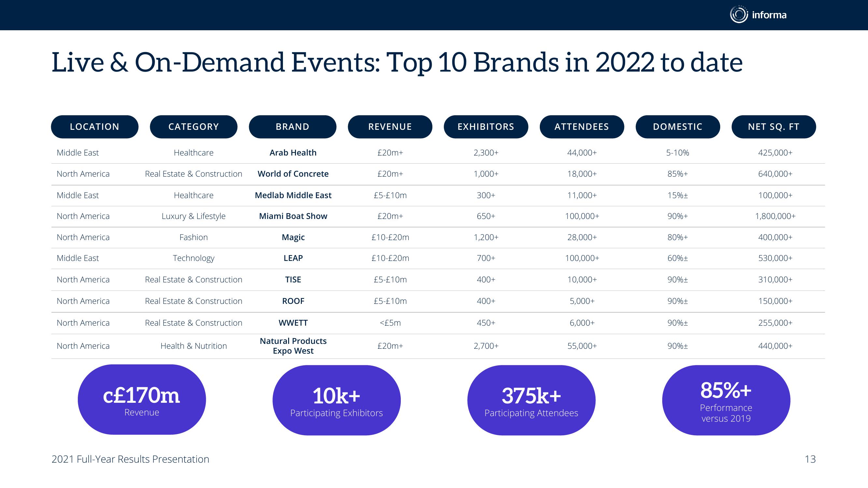868x488 pixels.
Task: Select the DOMESTIC column header
Action: point(678,127)
